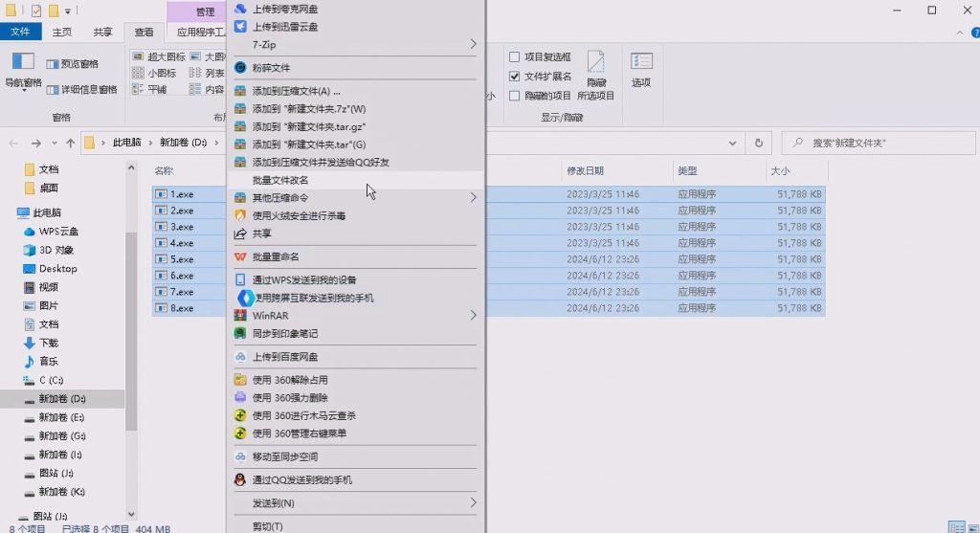The width and height of the screenshot is (980, 533).
Task: Click the 印象笔记 sync icon
Action: [241, 333]
